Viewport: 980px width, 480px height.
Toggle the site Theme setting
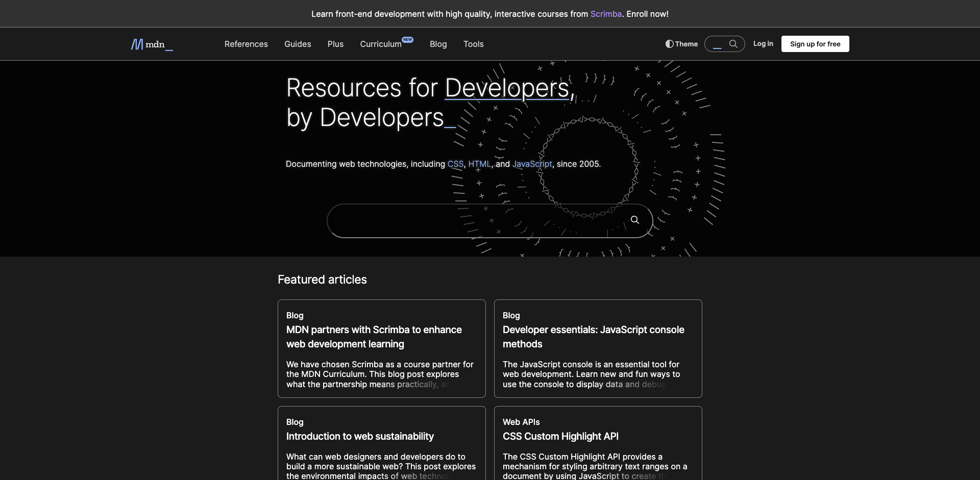click(x=681, y=44)
